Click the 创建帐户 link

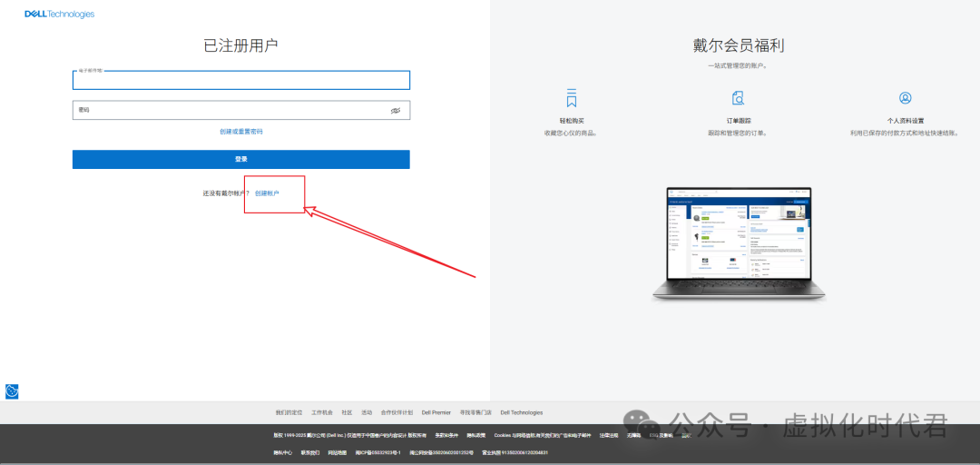click(267, 193)
